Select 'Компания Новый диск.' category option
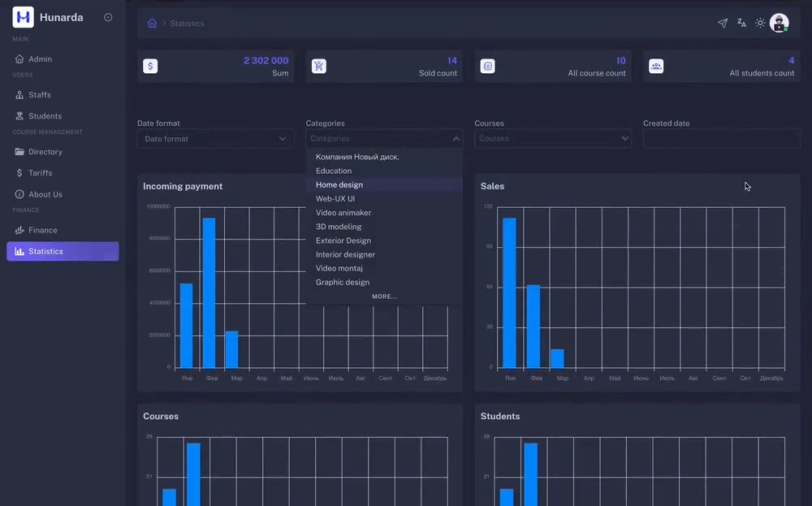 (384, 157)
